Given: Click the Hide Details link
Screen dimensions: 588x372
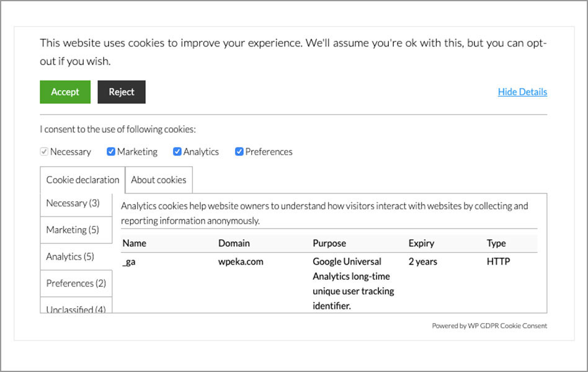Looking at the screenshot, I should click(522, 92).
